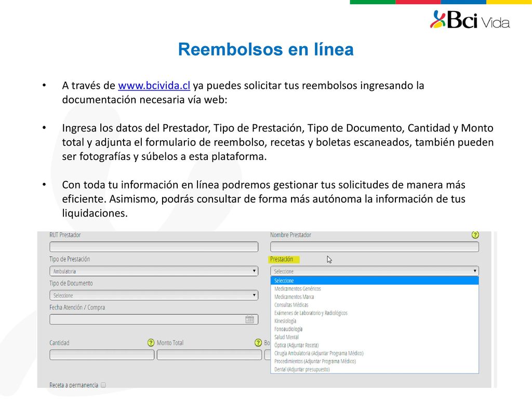This screenshot has width=532, height=399.
Task: Focus the Nombre Prestador input field
Action: click(375, 247)
